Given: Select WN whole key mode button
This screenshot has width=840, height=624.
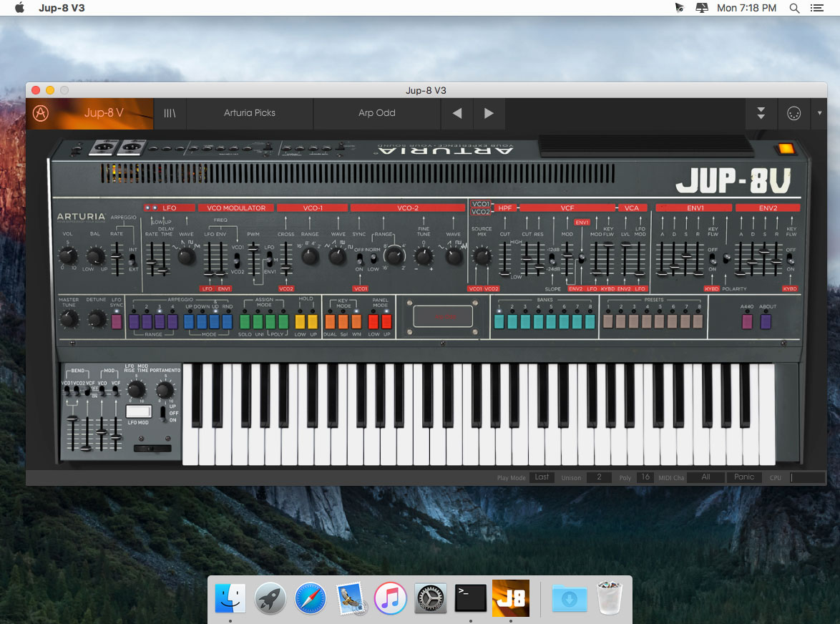Looking at the screenshot, I should (x=356, y=321).
